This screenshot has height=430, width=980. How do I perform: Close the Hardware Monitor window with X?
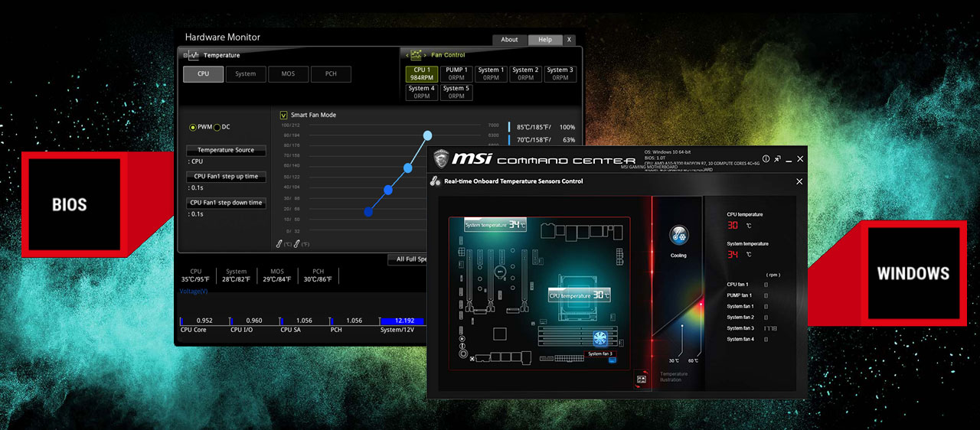coord(569,40)
